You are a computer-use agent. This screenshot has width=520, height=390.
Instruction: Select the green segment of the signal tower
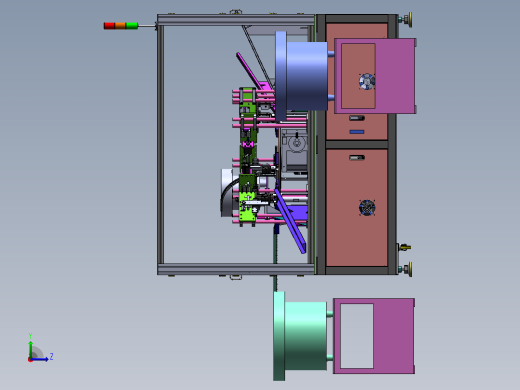(132, 26)
